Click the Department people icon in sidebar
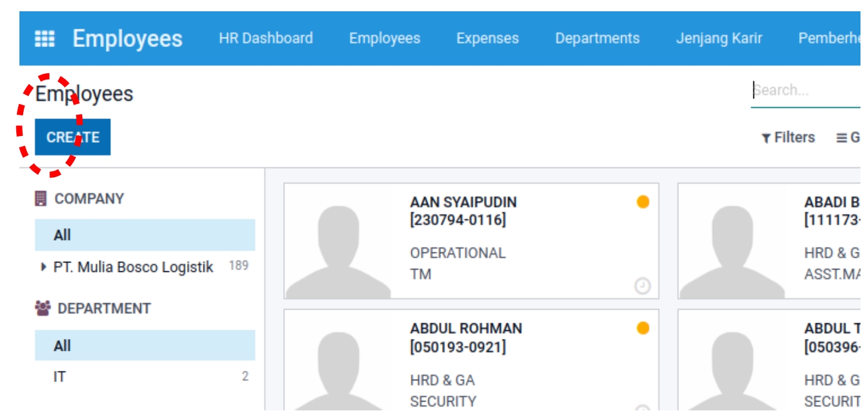The height and width of the screenshot is (411, 868). point(43,308)
